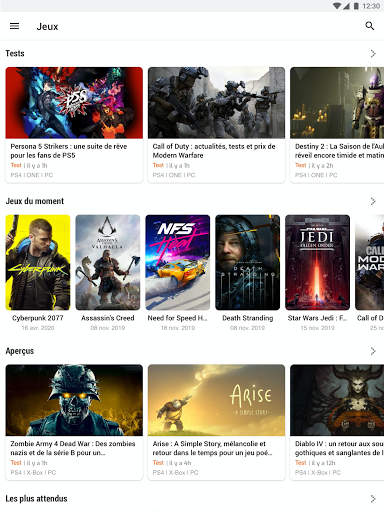The width and height of the screenshot is (384, 512).
Task: Open the Diablo IV preview article
Action: (337, 422)
